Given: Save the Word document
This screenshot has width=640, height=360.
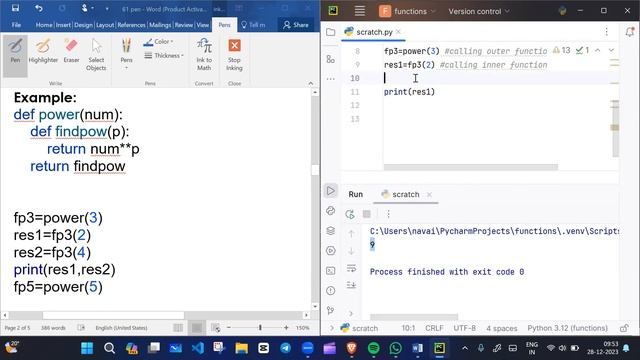Looking at the screenshot, I should point(15,8).
